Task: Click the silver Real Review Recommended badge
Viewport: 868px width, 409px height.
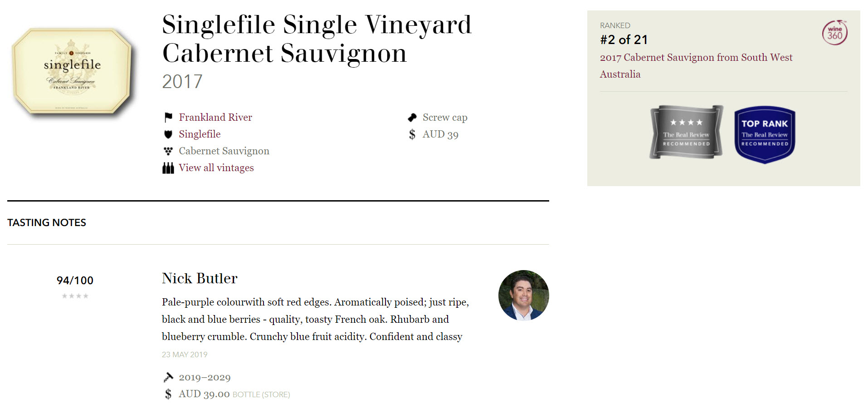Action: 686,133
